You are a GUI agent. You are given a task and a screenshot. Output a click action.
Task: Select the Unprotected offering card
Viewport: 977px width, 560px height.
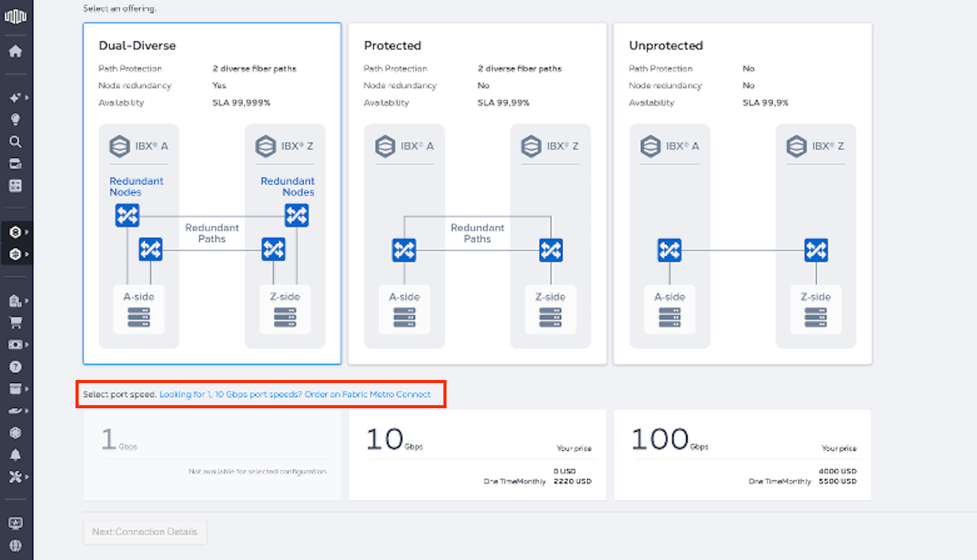point(743,194)
